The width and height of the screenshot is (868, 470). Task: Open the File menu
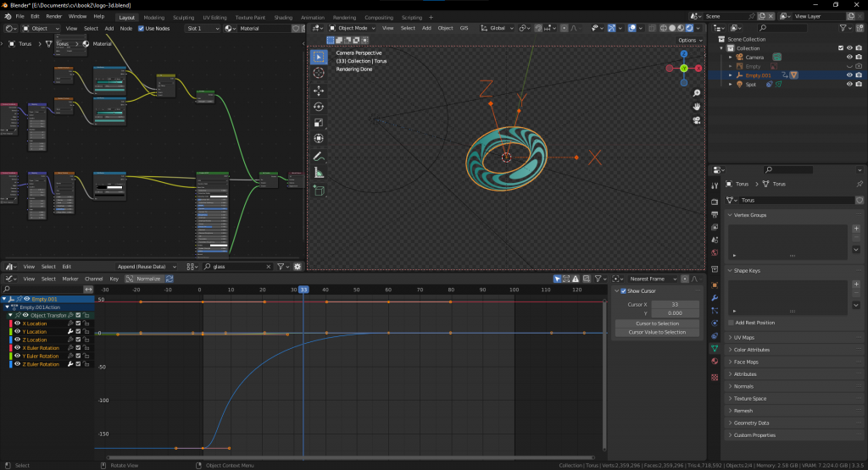coord(20,17)
